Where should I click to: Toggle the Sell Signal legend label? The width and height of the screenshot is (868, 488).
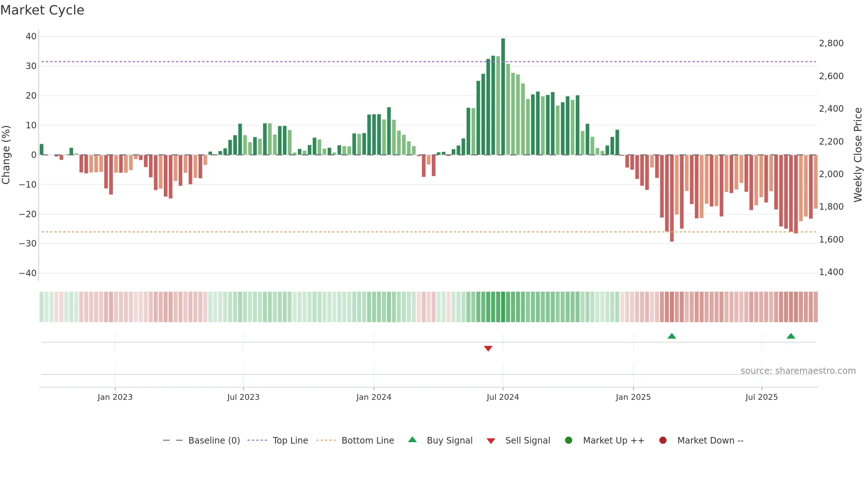[528, 440]
